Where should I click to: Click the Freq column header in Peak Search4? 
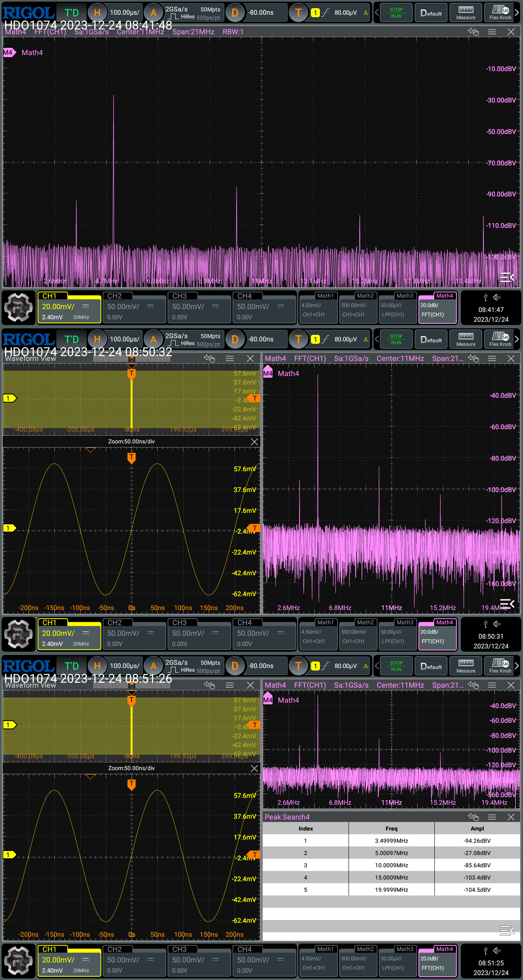coord(391,829)
